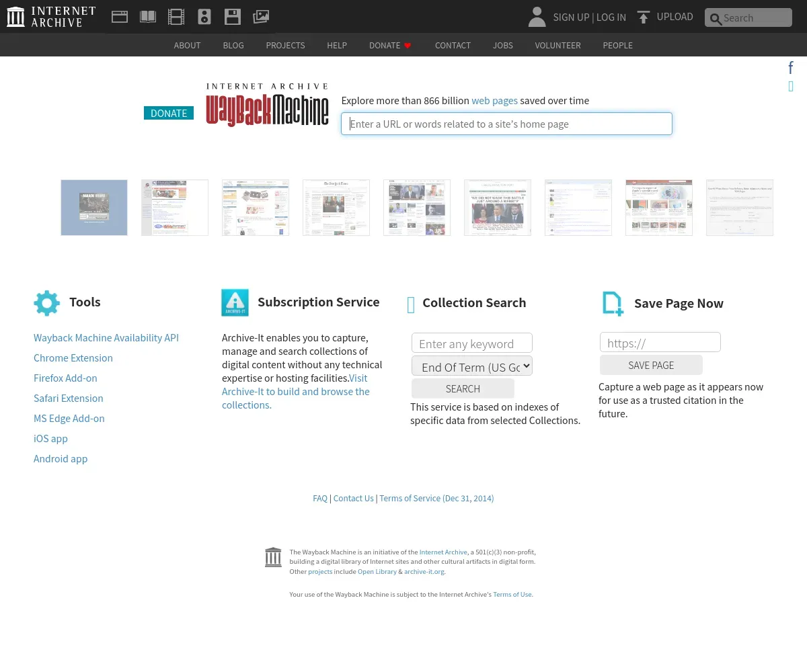Open the Contact Us footer link
The height and width of the screenshot is (672, 807).
pyautogui.click(x=353, y=499)
